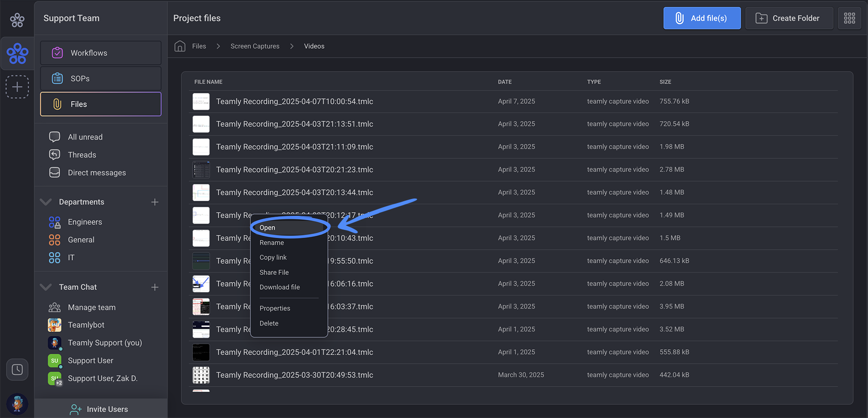The image size is (868, 418).
Task: Click the Teamly logo icon at top left
Action: 17,20
